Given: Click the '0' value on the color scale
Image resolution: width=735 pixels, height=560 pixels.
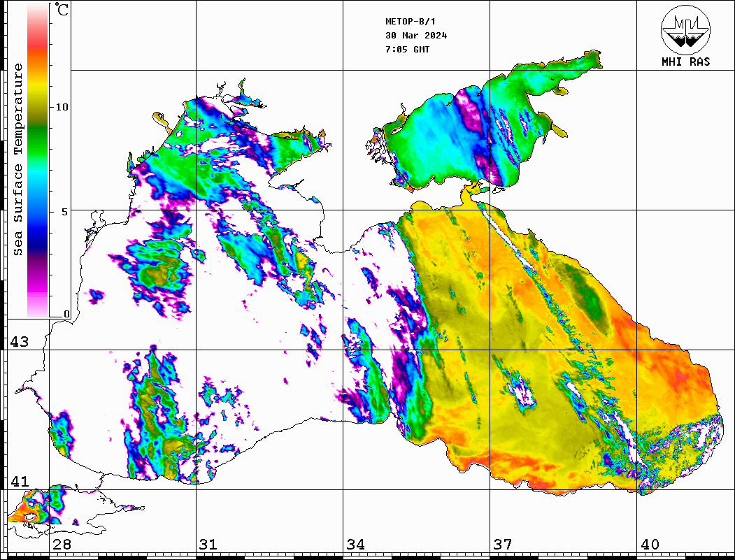Looking at the screenshot, I should click(66, 314).
